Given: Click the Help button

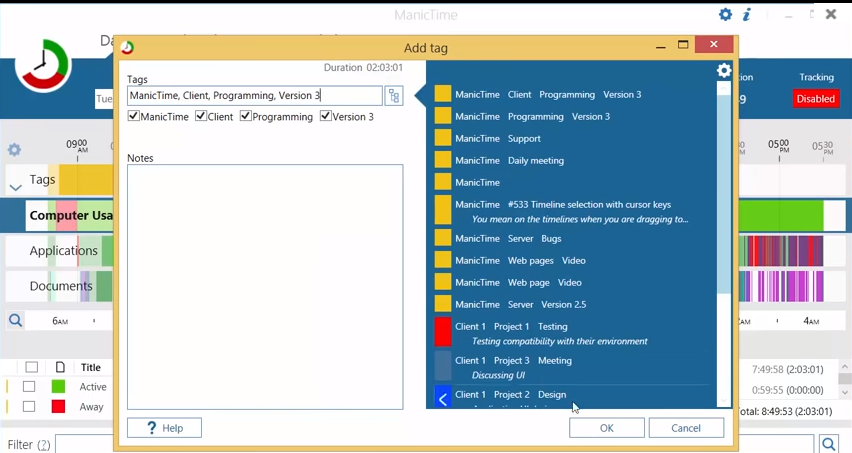Looking at the screenshot, I should pos(164,428).
